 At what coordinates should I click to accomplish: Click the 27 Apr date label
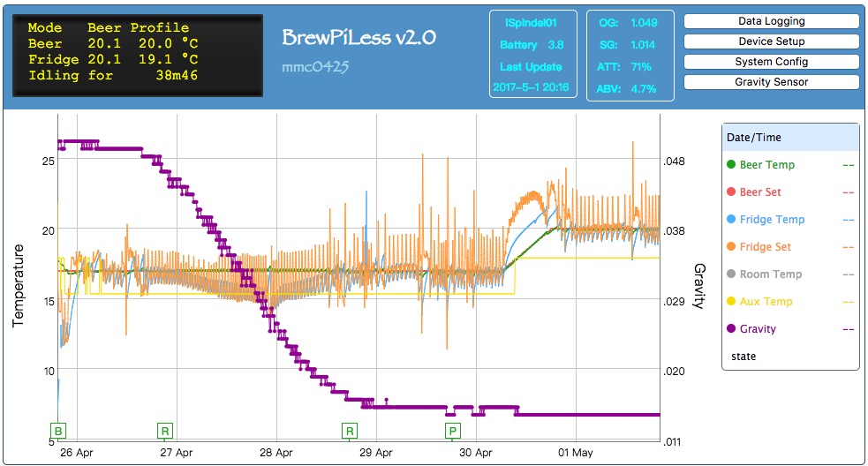pos(176,453)
